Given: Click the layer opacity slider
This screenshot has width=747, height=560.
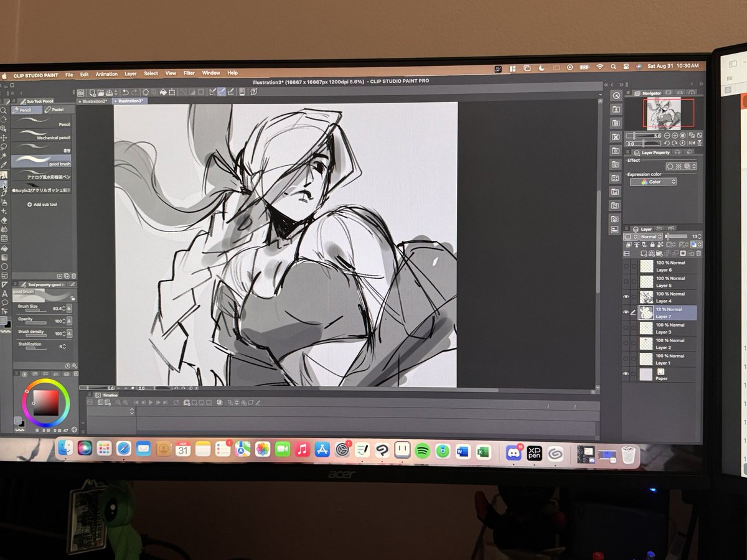Looking at the screenshot, I should click(676, 236).
